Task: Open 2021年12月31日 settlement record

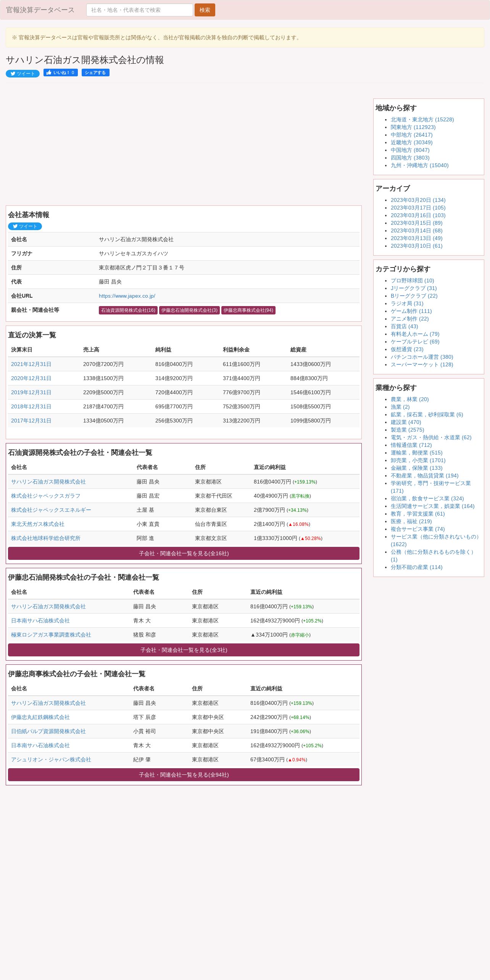Action: (x=31, y=364)
